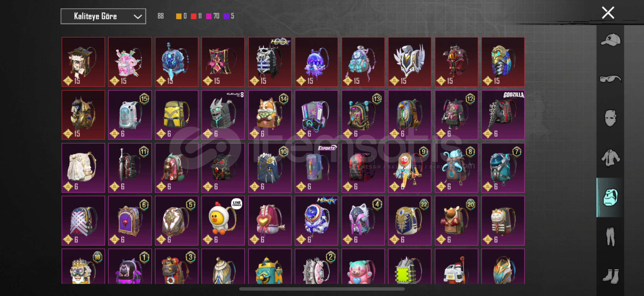Click the pink rarity count swatch
This screenshot has width=644, height=296.
pyautogui.click(x=209, y=16)
